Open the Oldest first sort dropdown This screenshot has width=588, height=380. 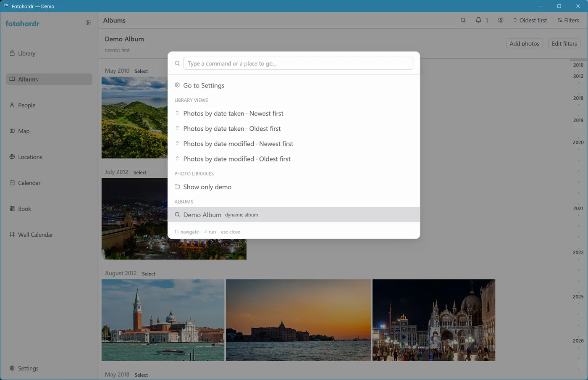[x=530, y=20]
